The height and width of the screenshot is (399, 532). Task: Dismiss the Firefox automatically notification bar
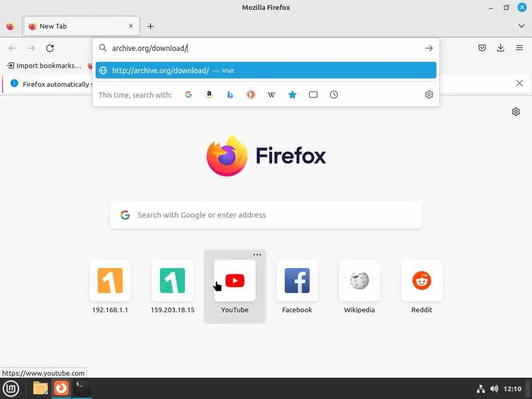(x=519, y=83)
